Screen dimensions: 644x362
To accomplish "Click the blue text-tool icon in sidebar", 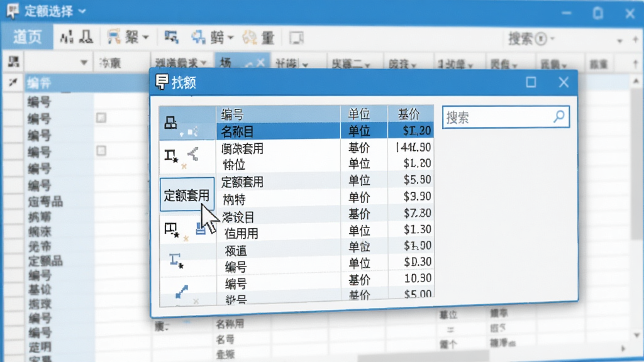I will (176, 261).
